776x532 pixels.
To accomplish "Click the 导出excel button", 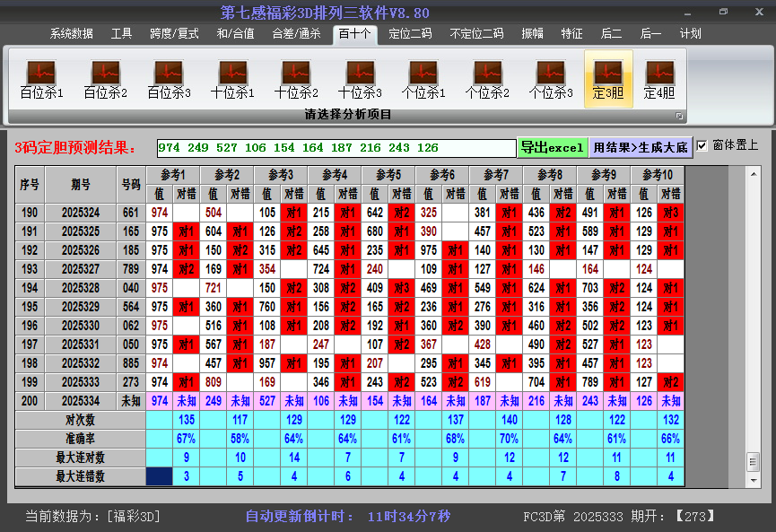I will coord(556,145).
